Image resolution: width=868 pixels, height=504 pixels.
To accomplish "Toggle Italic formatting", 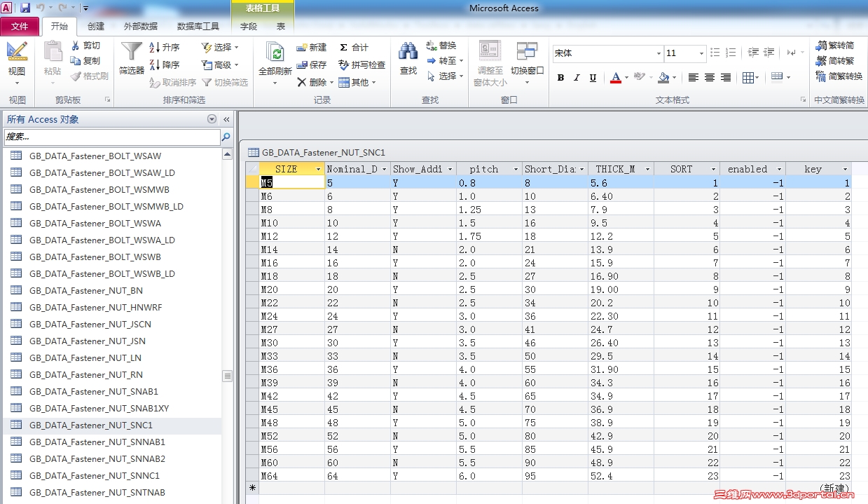I will click(577, 78).
